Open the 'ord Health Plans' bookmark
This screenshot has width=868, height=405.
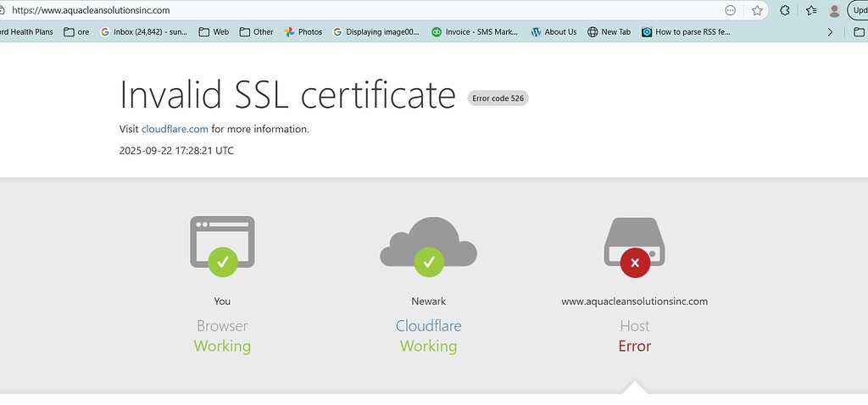point(26,32)
